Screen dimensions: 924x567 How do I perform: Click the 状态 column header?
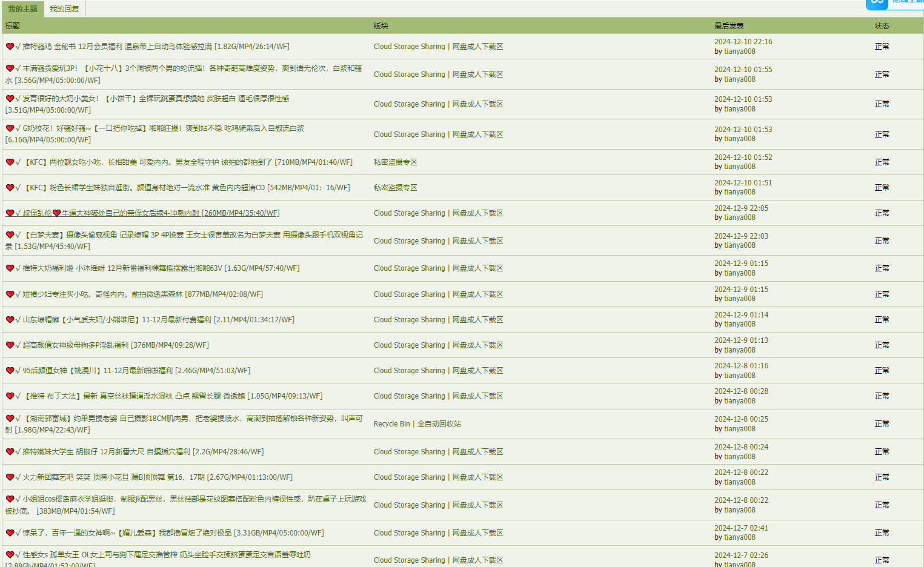point(882,26)
